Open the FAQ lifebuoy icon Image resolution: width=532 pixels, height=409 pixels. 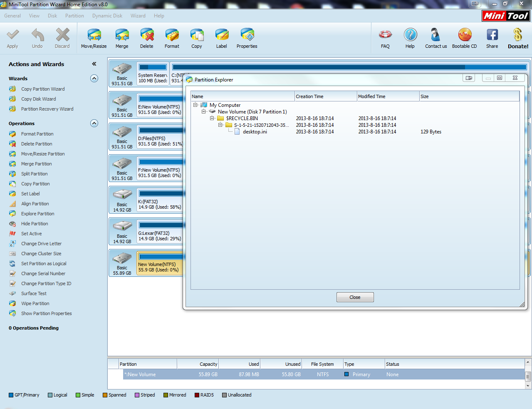(386, 34)
